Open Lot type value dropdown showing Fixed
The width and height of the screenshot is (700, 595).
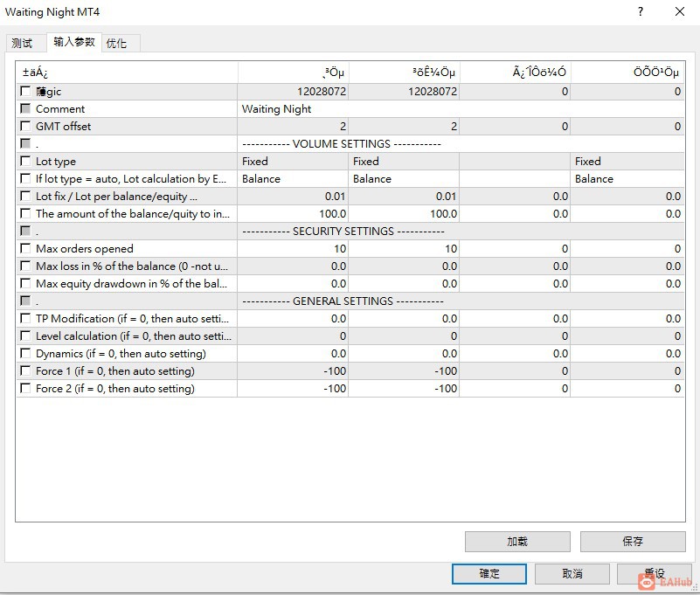pos(293,161)
